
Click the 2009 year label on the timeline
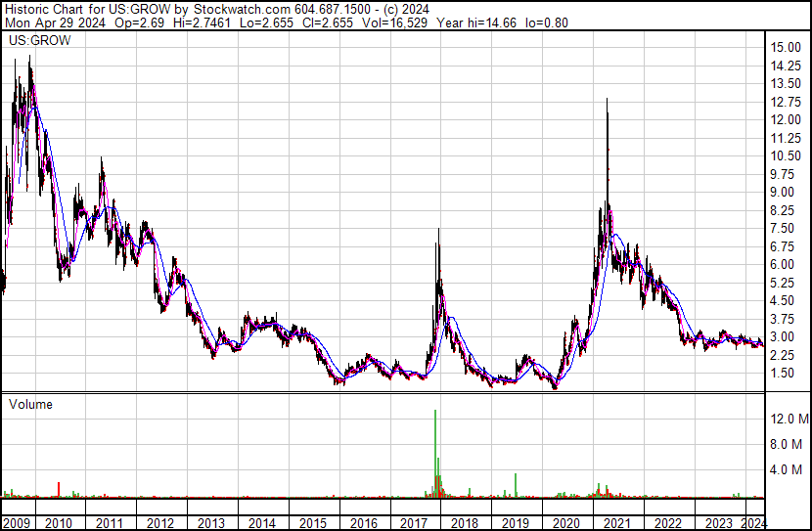click(17, 523)
